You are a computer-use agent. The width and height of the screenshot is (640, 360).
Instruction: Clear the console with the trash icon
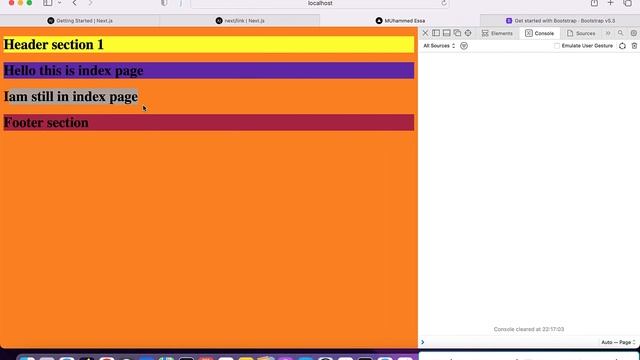(x=634, y=46)
